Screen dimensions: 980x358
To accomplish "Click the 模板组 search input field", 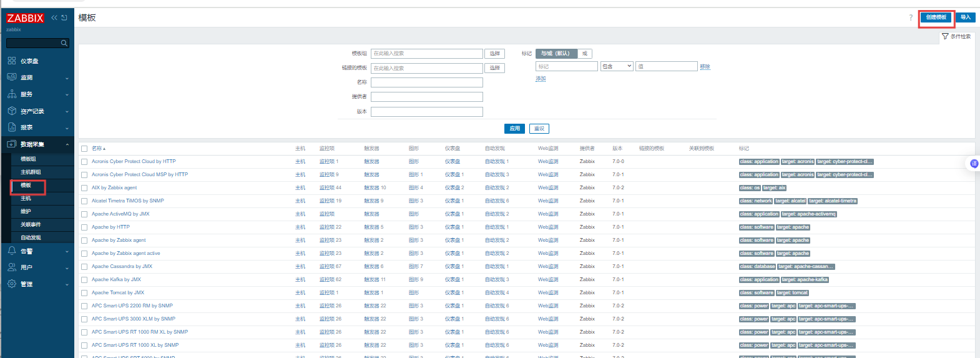I will click(x=427, y=54).
